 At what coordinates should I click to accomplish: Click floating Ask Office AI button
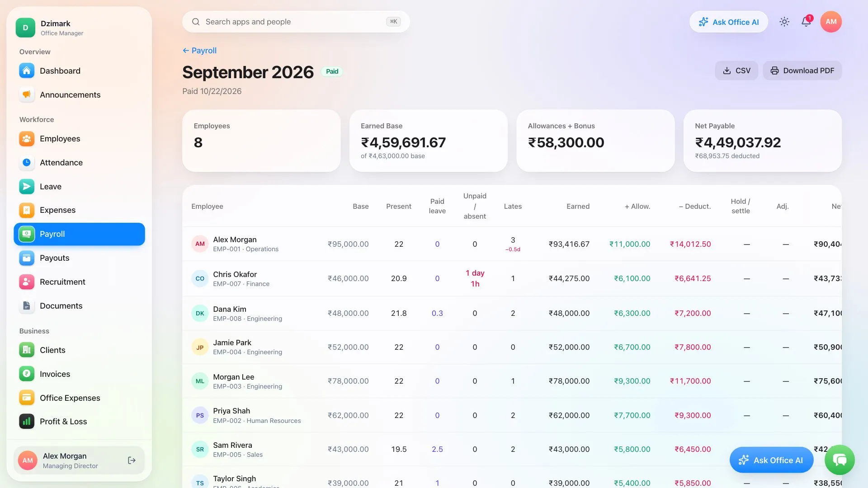(x=772, y=460)
